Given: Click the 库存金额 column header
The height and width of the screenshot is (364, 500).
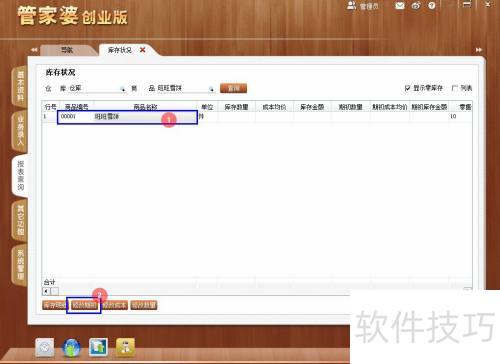Looking at the screenshot, I should coord(312,107).
